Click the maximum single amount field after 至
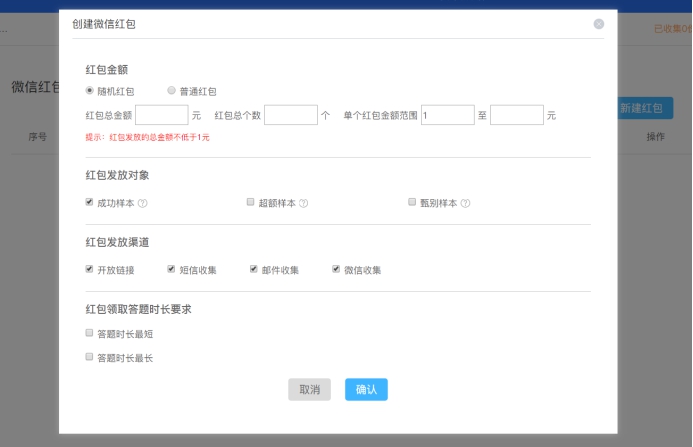The image size is (693, 447). click(517, 115)
